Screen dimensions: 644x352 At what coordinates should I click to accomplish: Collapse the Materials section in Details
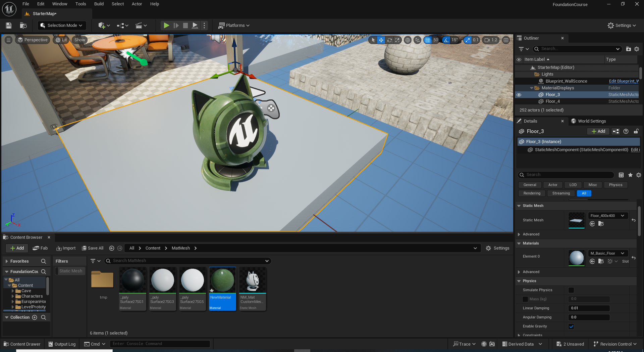tap(519, 244)
